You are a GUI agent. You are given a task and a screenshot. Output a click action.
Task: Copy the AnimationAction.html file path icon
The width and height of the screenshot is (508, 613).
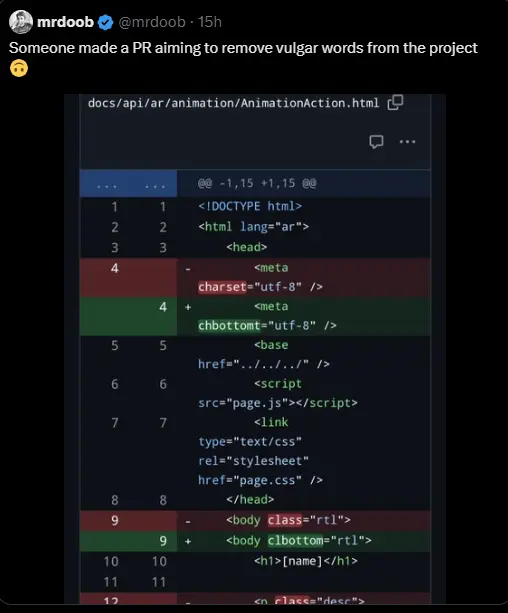point(395,102)
